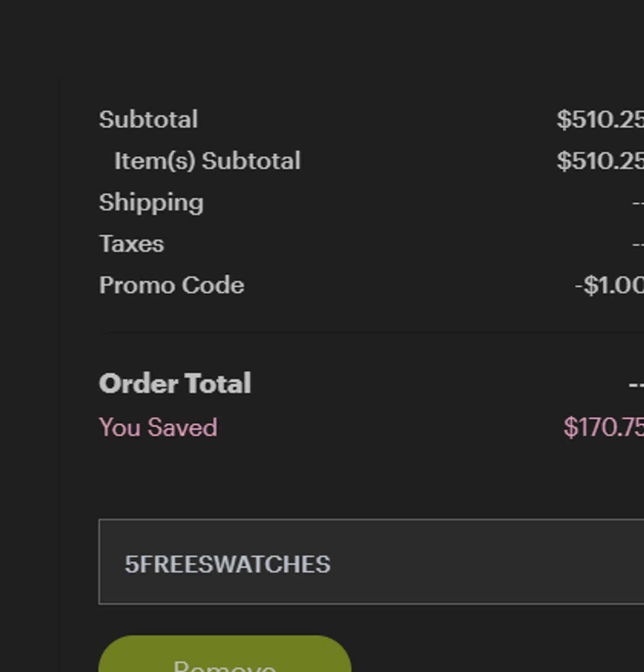Click the Taxes label
Image resolution: width=644 pixels, height=672 pixels.
tap(131, 244)
